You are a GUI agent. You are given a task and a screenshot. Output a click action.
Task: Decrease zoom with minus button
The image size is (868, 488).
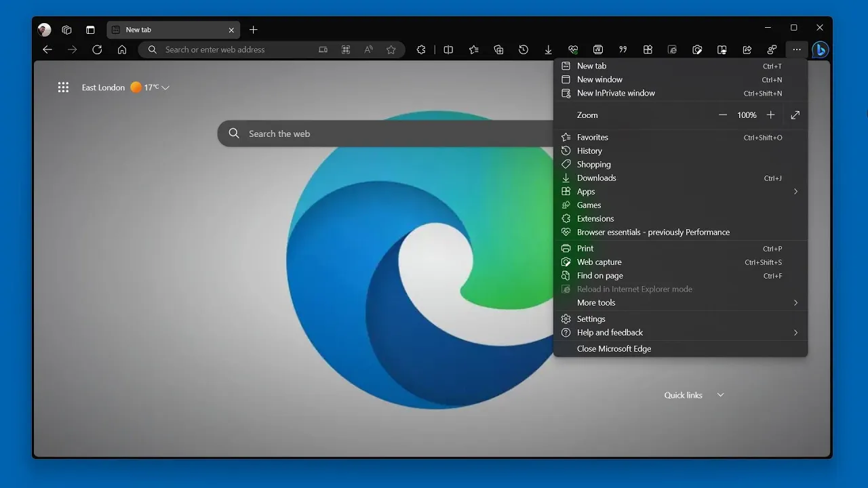[x=723, y=115]
